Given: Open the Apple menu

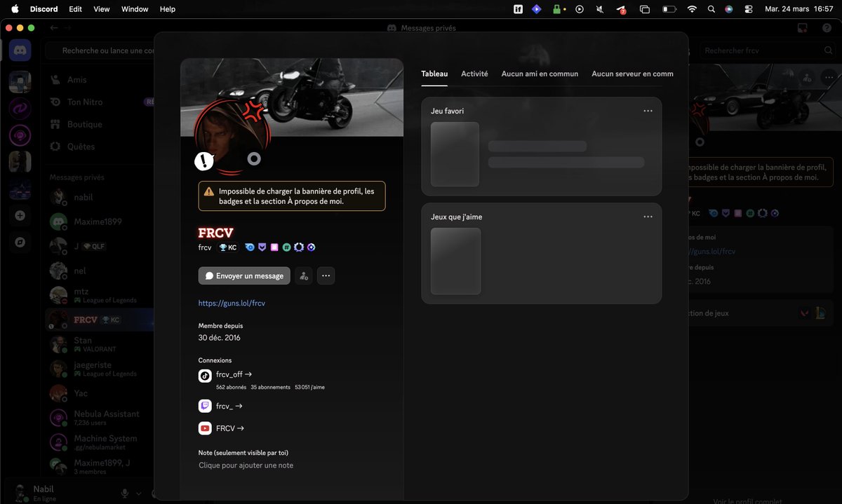Looking at the screenshot, I should pos(15,9).
